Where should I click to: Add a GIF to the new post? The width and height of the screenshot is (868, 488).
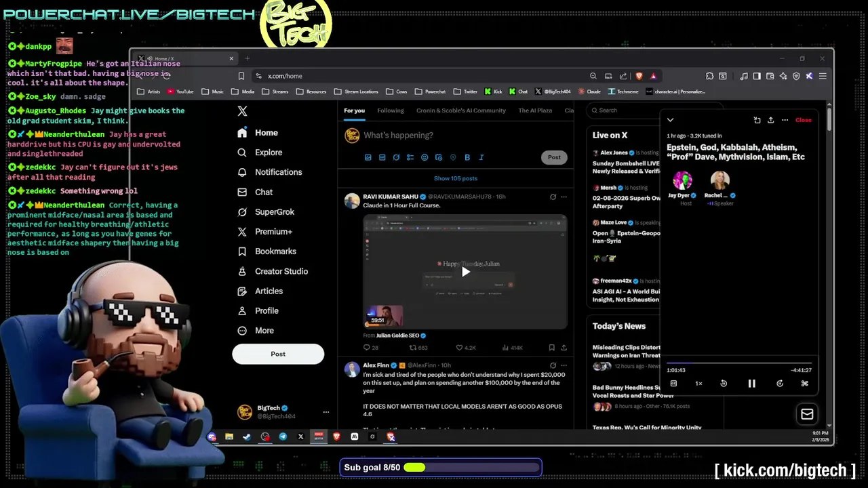coord(382,157)
